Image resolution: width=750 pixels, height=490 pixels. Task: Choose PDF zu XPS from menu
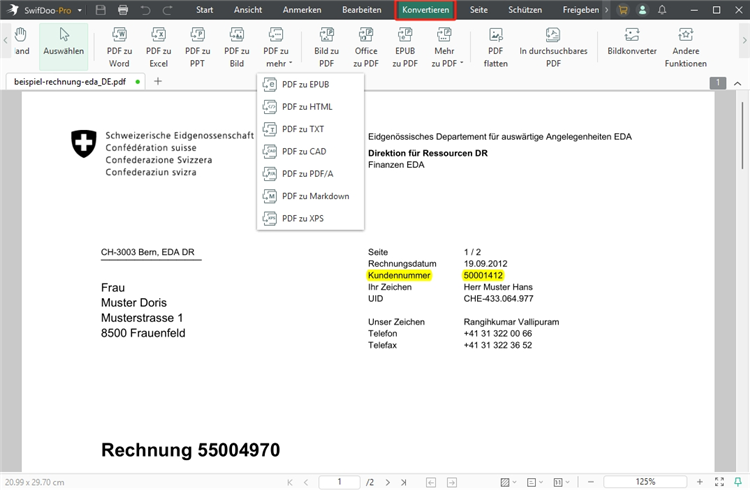pos(310,219)
